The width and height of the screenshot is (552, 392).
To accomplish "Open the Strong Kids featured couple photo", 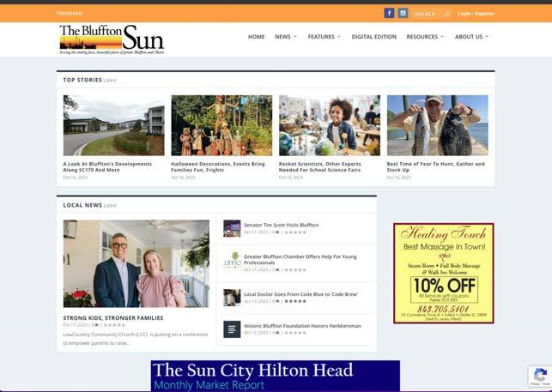I will coord(136,263).
